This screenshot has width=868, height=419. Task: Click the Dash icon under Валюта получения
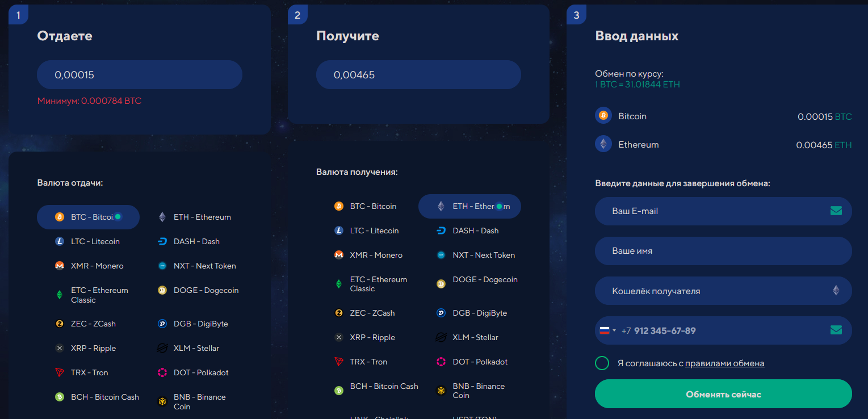click(x=441, y=231)
